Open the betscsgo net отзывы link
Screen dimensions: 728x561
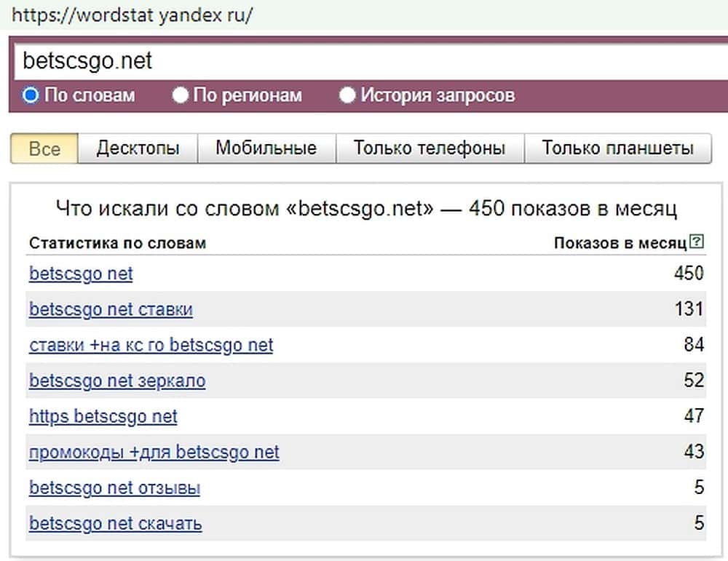[x=114, y=488]
